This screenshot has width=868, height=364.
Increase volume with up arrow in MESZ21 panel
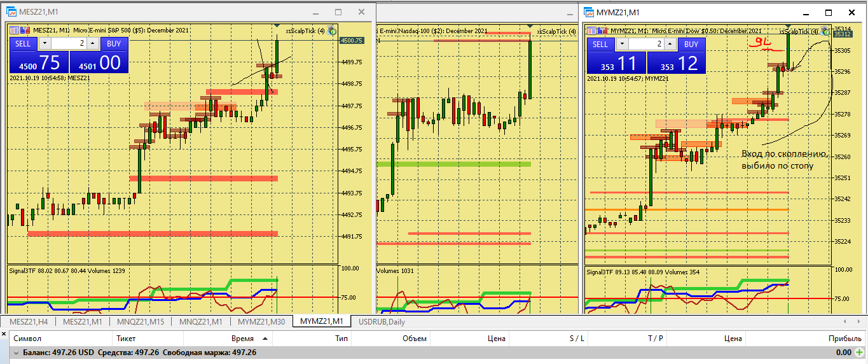tap(93, 43)
